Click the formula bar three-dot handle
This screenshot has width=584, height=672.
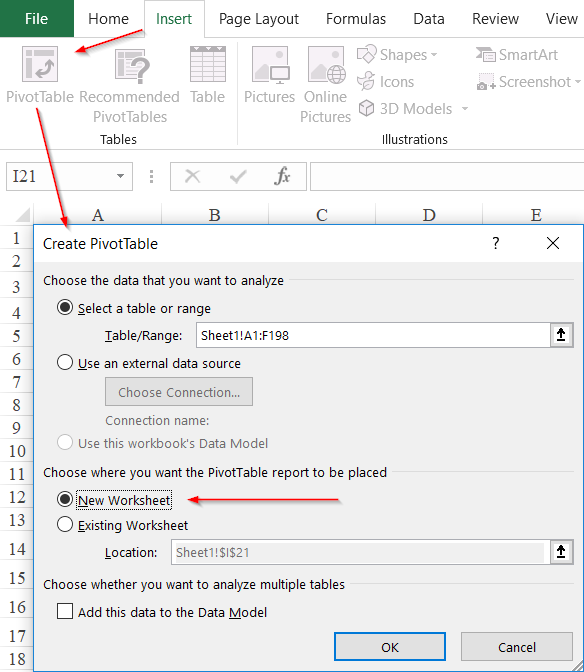[151, 176]
